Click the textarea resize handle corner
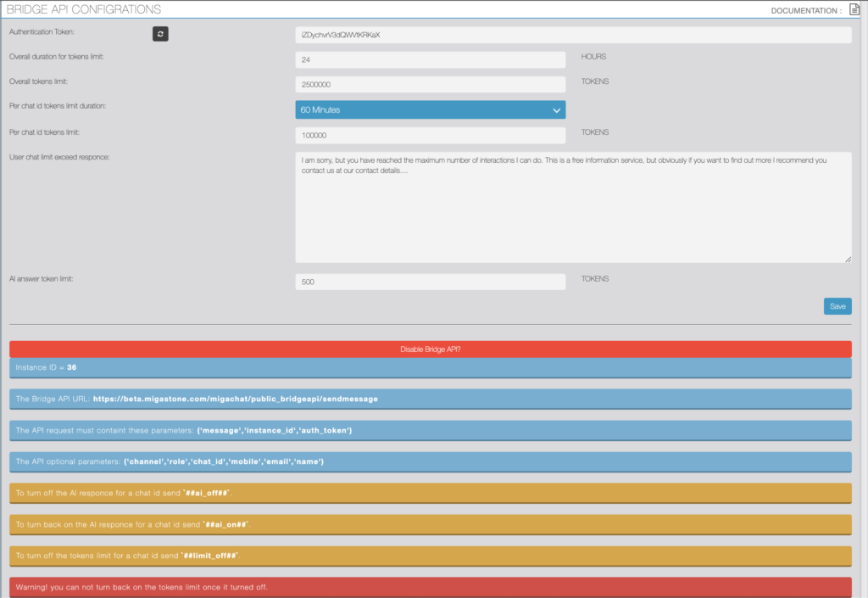The width and height of the screenshot is (868, 598). coord(848,259)
